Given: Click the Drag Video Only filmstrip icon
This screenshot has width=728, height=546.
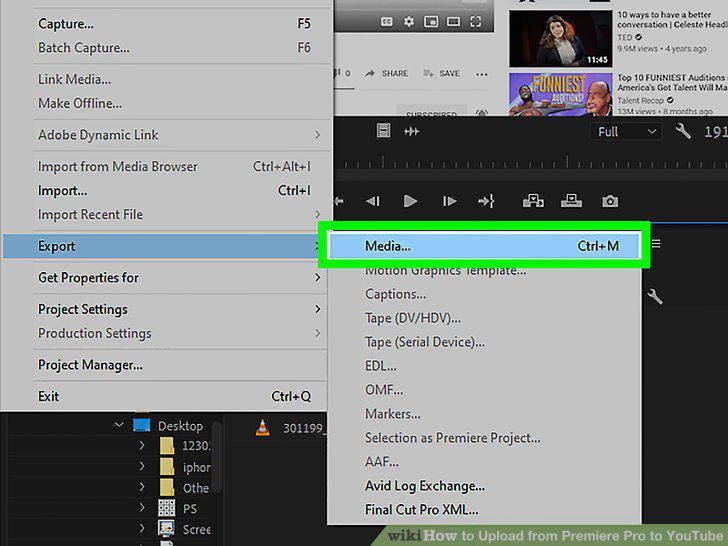Looking at the screenshot, I should click(x=384, y=130).
